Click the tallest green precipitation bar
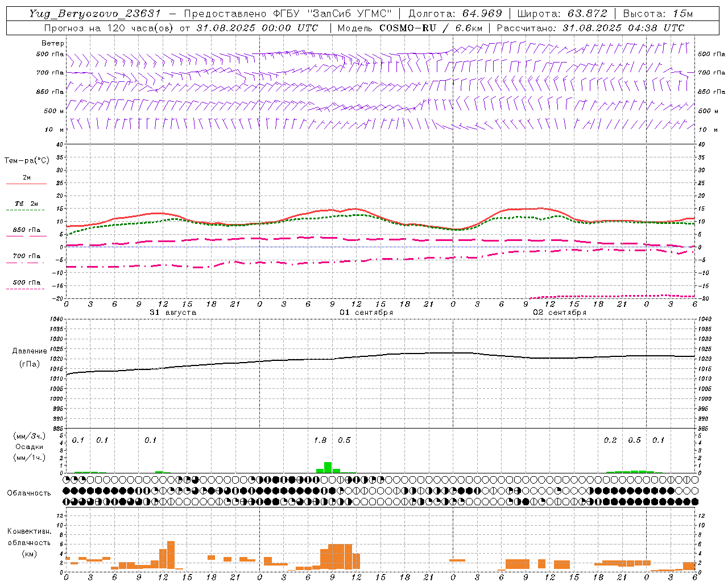The width and height of the screenshot is (728, 582). pos(328,467)
